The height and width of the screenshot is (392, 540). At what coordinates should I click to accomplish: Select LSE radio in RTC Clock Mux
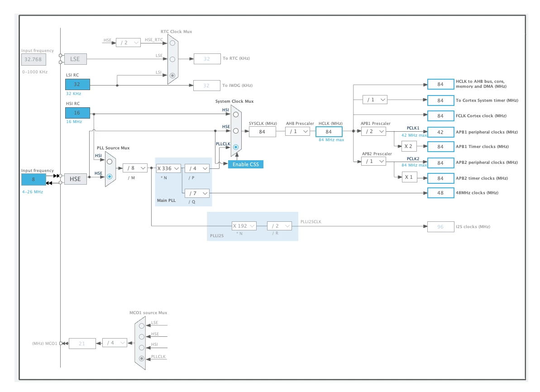click(x=172, y=59)
